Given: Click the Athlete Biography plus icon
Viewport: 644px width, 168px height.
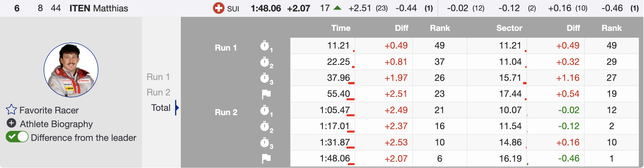Looking at the screenshot, I should tap(11, 123).
